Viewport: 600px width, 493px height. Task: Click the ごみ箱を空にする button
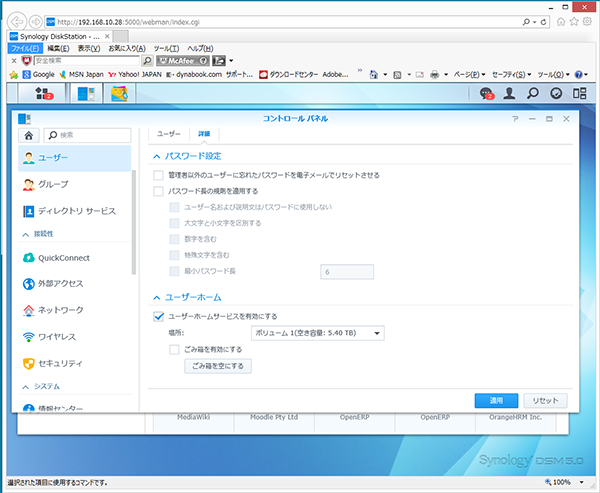[x=218, y=366]
